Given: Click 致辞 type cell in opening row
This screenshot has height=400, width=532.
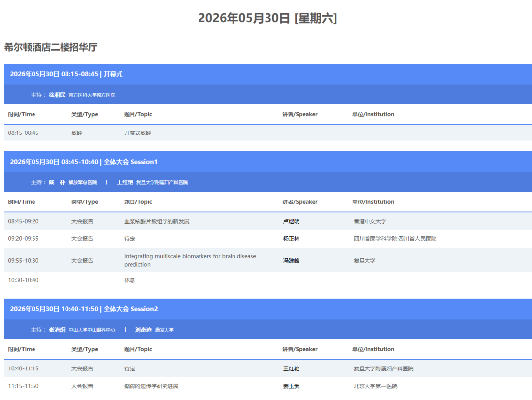Looking at the screenshot, I should (x=77, y=133).
